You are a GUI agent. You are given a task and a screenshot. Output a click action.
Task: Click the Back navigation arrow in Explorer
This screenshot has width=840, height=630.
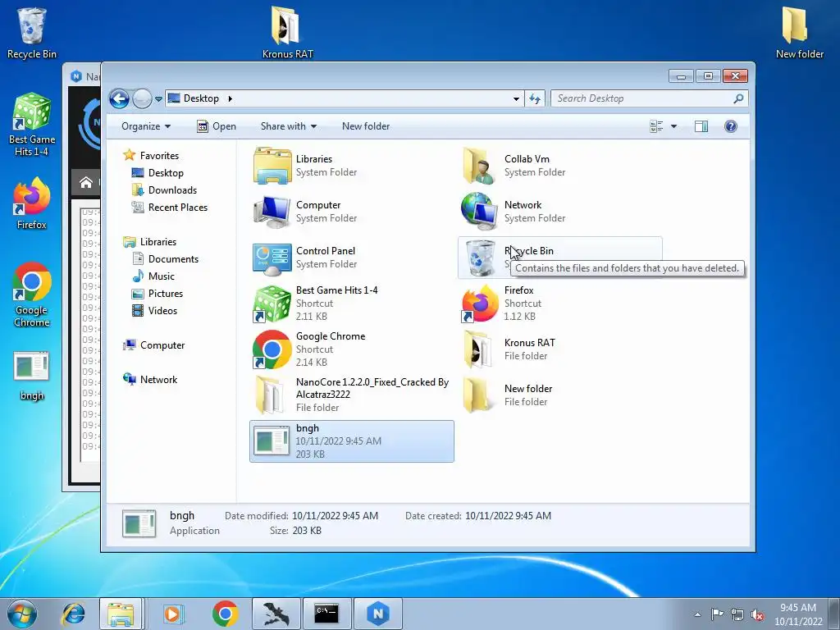point(119,98)
